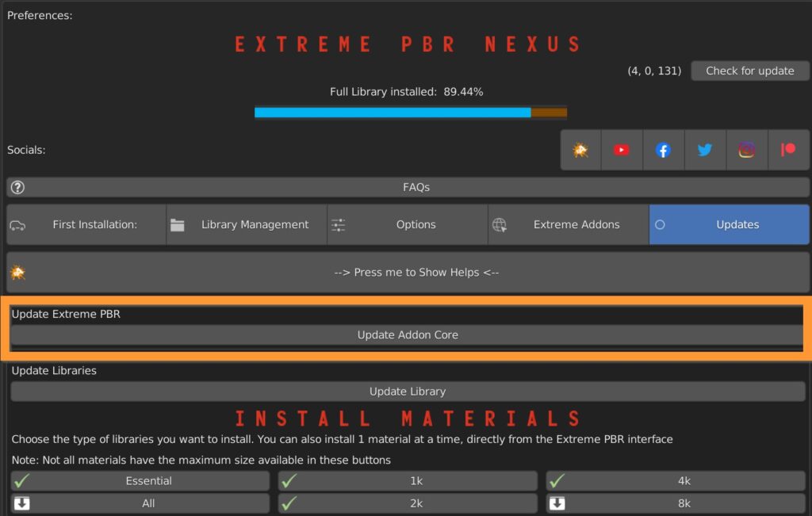This screenshot has width=812, height=516.
Task: Click Update Addon Core button
Action: point(407,334)
